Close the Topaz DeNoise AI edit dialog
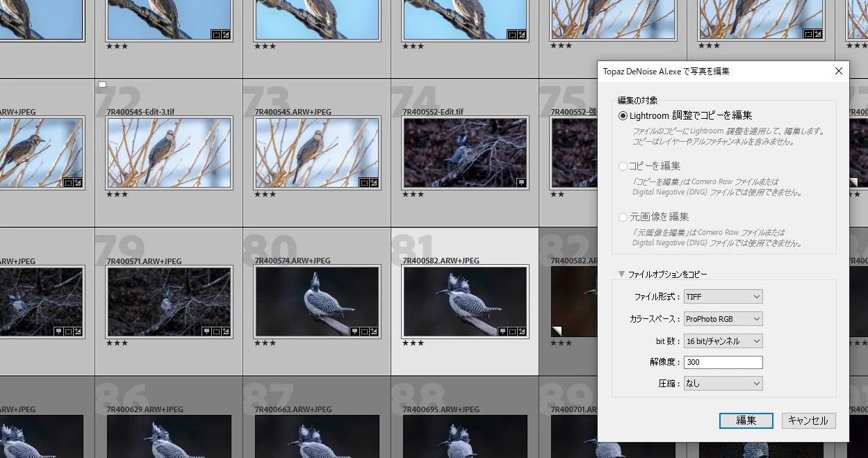This screenshot has height=458, width=868. [838, 71]
